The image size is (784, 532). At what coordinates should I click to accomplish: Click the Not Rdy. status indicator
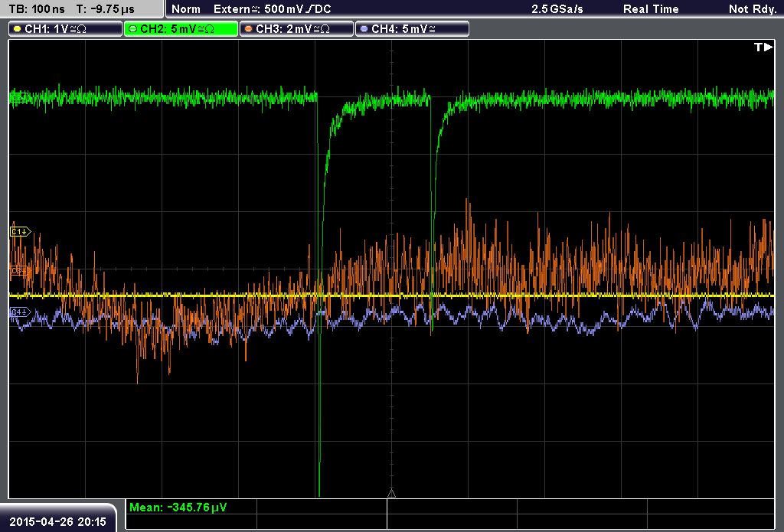click(753, 9)
